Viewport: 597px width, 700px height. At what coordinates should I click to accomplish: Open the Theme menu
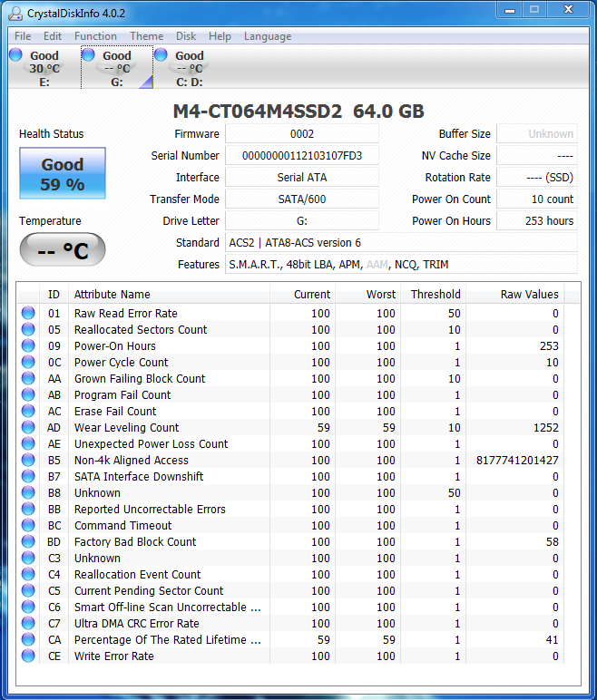pos(147,36)
